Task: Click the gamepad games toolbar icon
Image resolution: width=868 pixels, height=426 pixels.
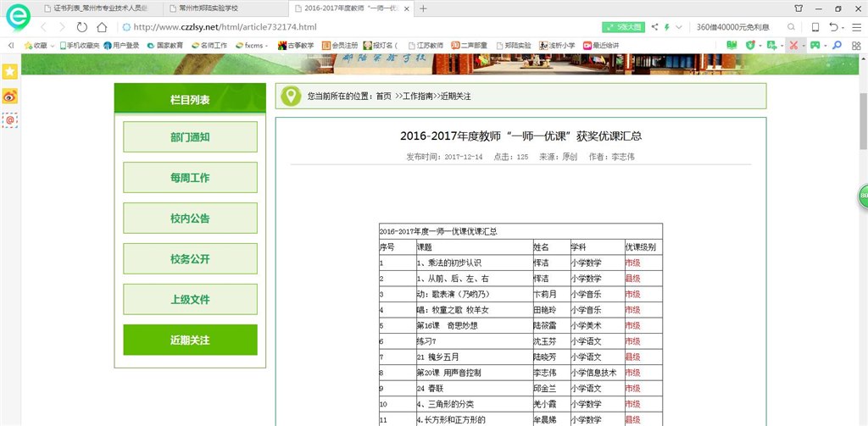Action: coord(815,45)
